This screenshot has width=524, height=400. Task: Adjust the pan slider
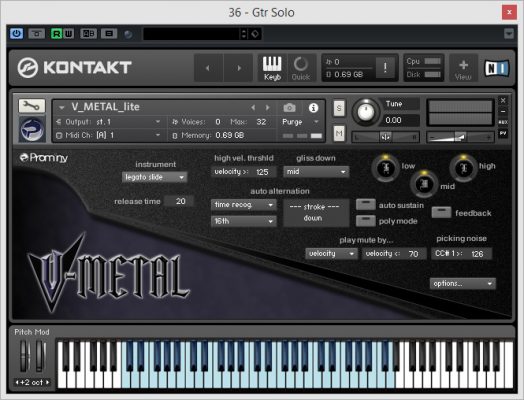coord(385,137)
